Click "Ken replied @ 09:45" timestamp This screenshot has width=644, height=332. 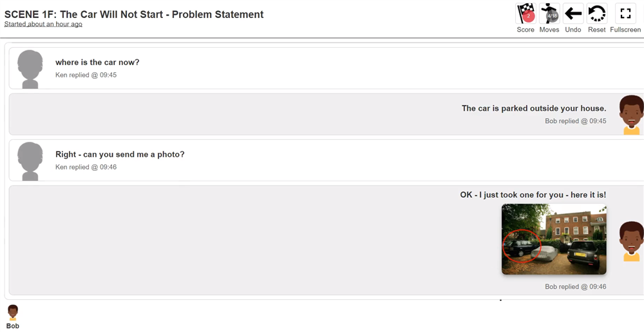[86, 75]
